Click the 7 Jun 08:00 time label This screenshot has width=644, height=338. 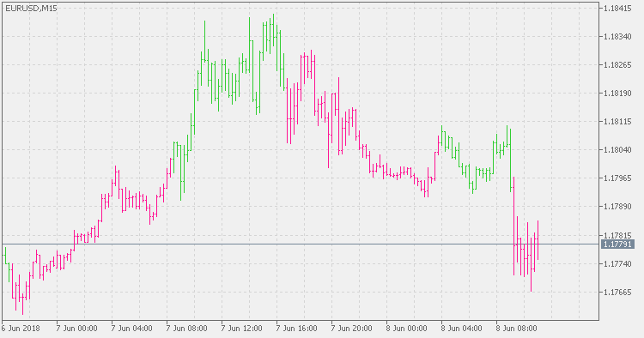point(187,329)
